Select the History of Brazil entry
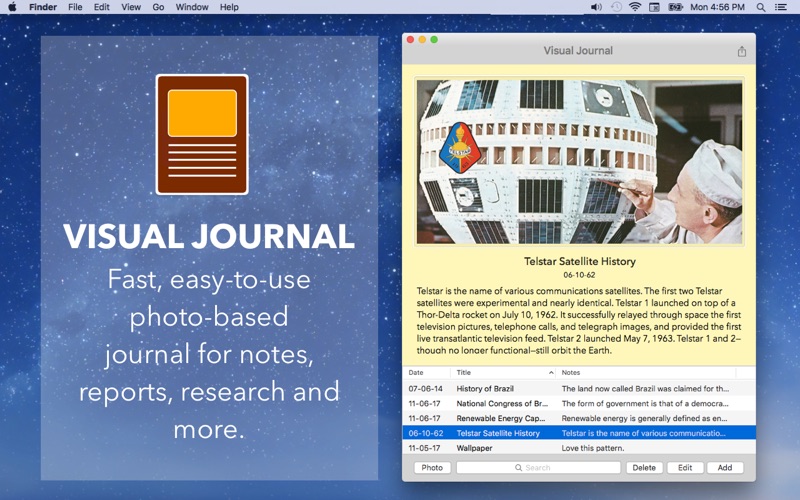 [579, 389]
